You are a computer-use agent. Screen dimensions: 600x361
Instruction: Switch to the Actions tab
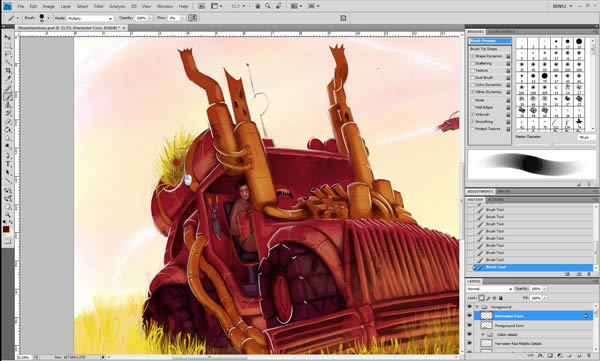coord(496,200)
